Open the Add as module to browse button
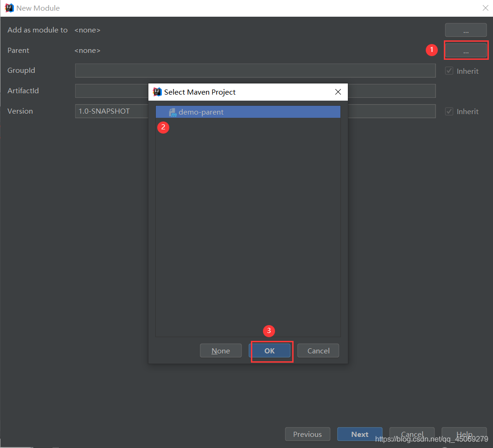This screenshot has height=448, width=493. [466, 30]
